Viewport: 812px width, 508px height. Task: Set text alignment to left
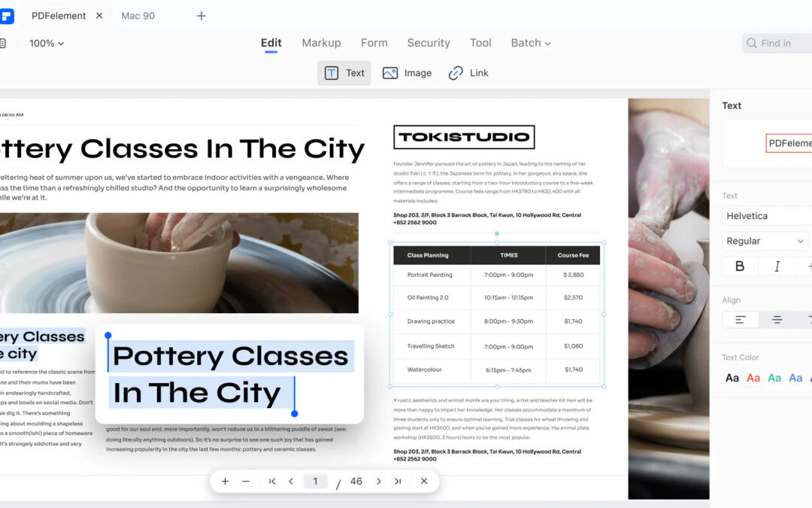741,320
